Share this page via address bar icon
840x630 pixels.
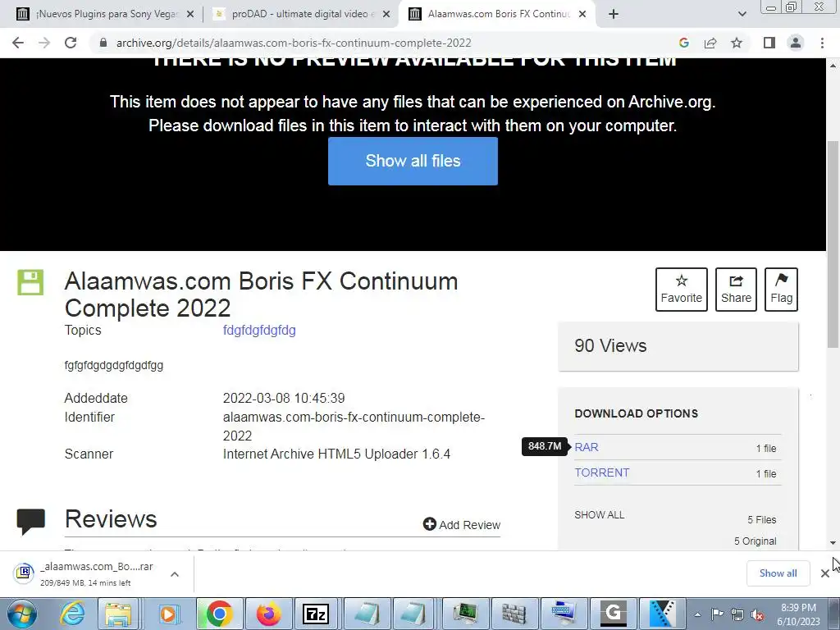click(710, 43)
